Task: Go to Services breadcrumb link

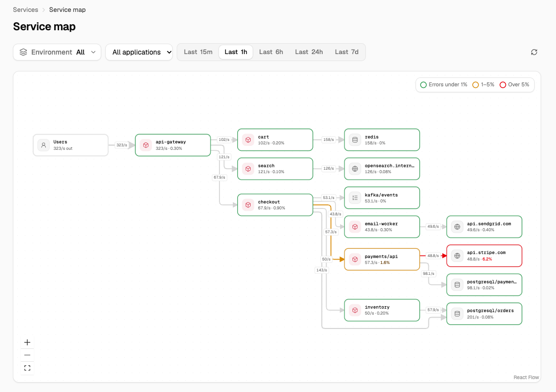Action: click(x=25, y=10)
